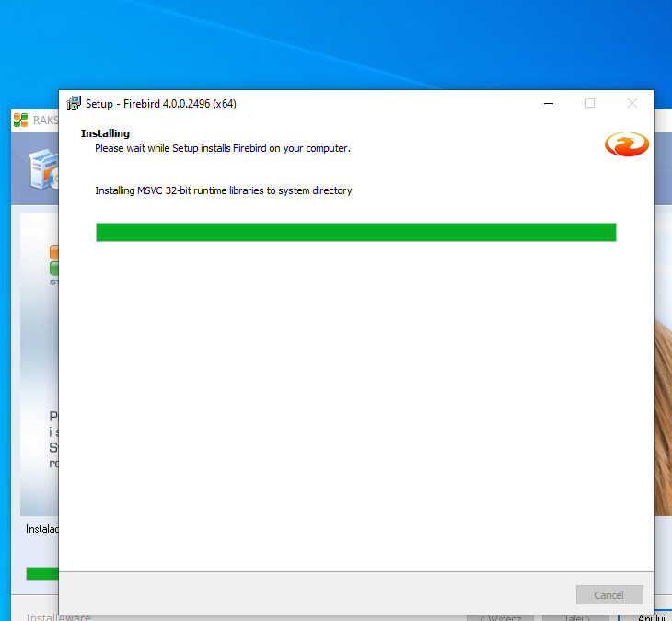The height and width of the screenshot is (621, 672).
Task: Click the 'Installing' heading text
Action: tap(105, 133)
